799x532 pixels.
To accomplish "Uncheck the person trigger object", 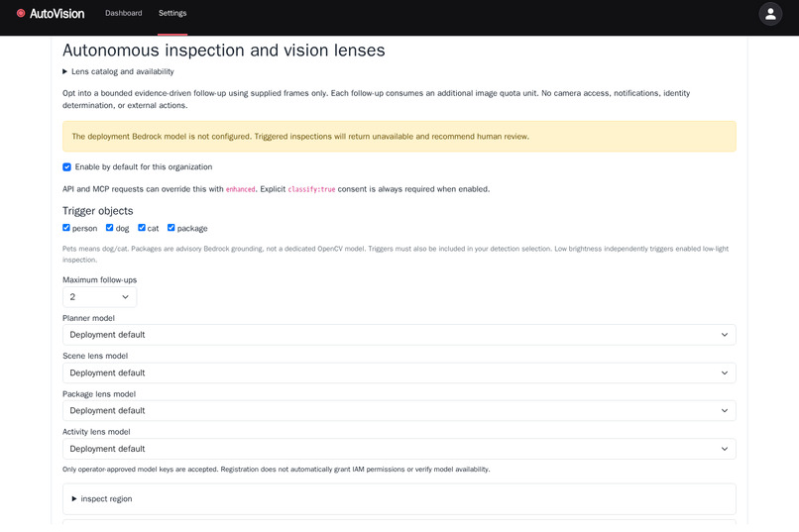I will [66, 228].
